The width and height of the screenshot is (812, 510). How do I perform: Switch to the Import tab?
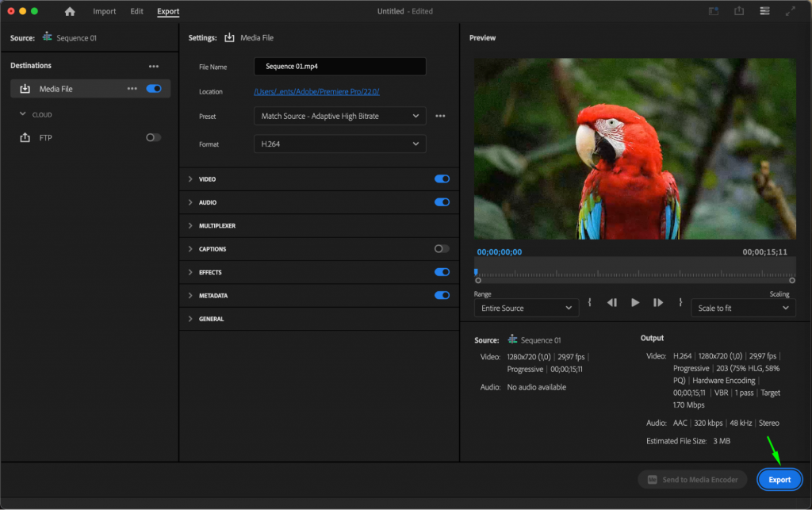coord(104,11)
